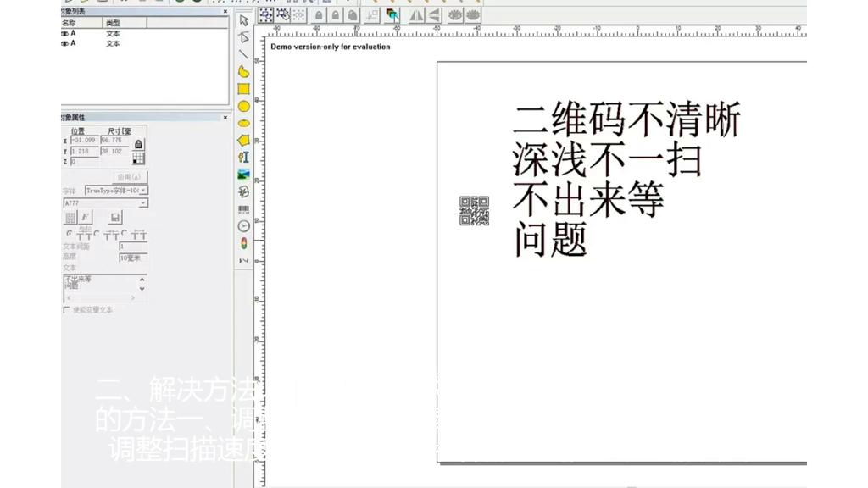Select the first text alignment radio option

67,233
